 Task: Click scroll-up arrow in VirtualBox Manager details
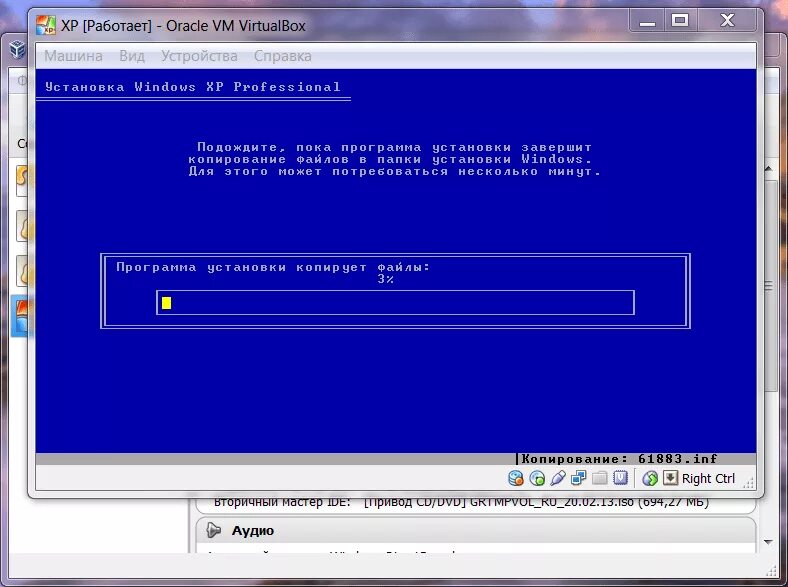pyautogui.click(x=768, y=169)
